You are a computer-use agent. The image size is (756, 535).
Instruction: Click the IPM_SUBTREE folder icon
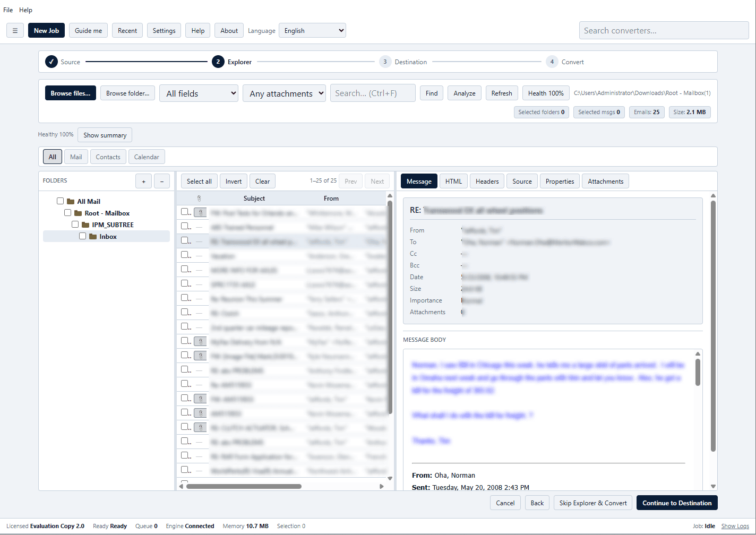coord(85,225)
